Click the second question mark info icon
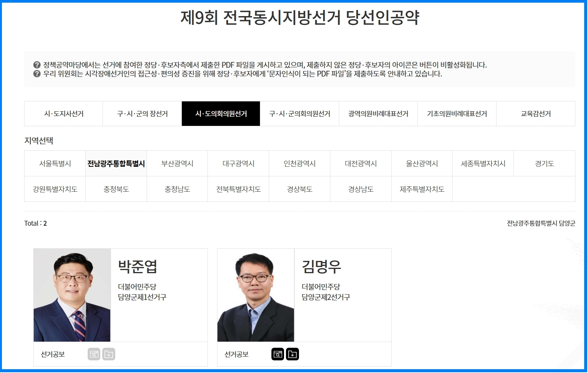588x373 pixels. coord(37,73)
